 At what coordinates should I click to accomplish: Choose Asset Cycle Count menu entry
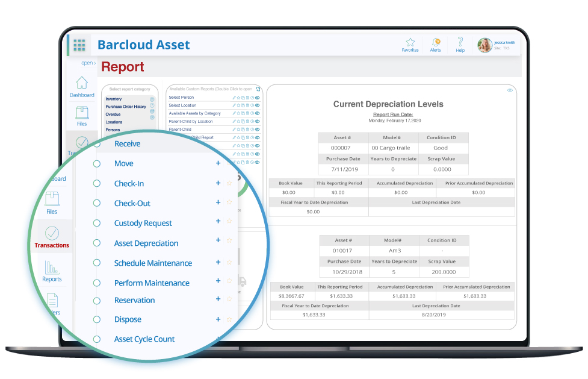144,339
